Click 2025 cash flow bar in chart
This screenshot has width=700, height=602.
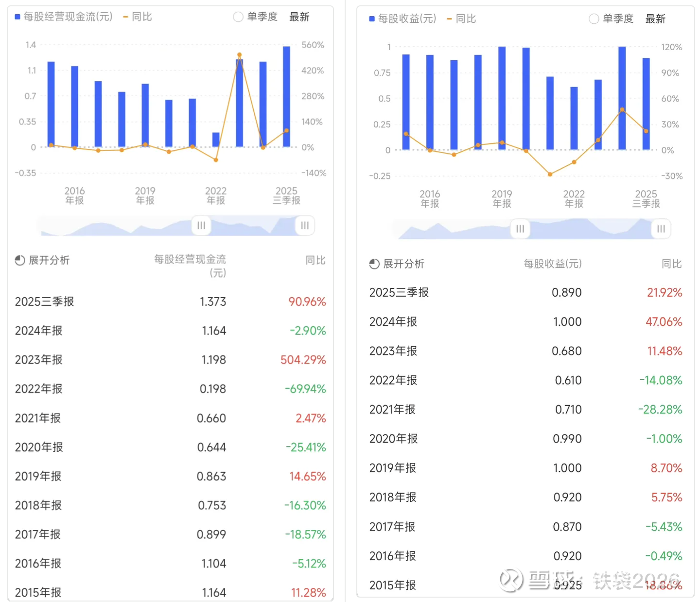point(287,96)
